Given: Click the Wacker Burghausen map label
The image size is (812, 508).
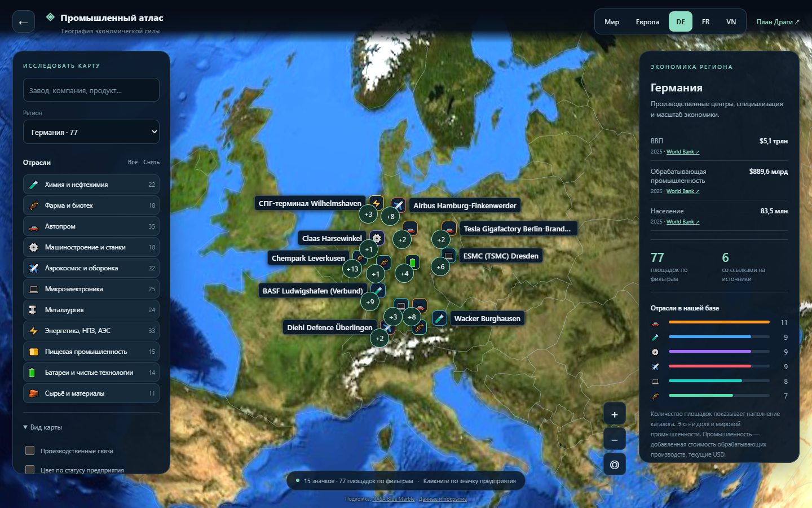Looking at the screenshot, I should coord(487,318).
